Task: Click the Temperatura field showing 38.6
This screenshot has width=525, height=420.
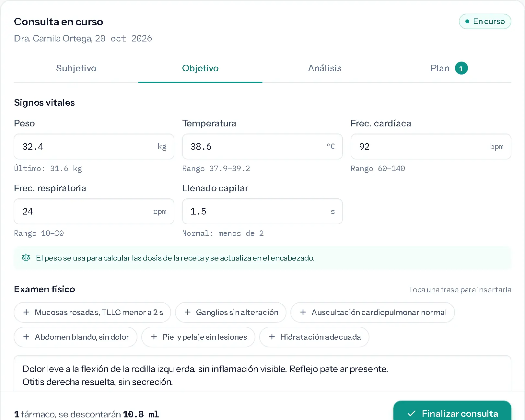Action: tap(262, 146)
